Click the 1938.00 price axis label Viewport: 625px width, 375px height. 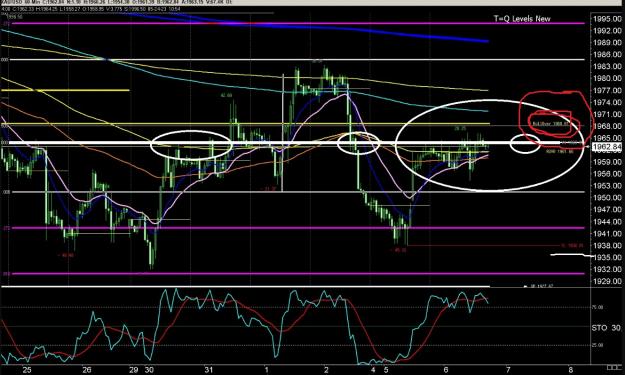tap(607, 245)
